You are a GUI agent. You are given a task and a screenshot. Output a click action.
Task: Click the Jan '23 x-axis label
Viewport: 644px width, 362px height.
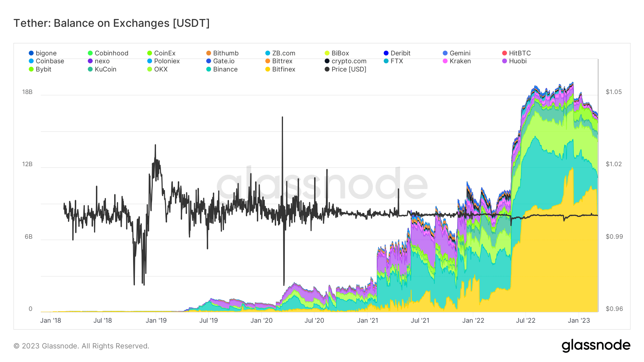coord(579,321)
